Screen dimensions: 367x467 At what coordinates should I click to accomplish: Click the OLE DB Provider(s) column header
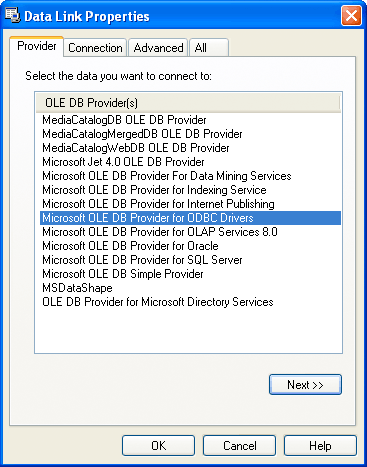pyautogui.click(x=188, y=103)
